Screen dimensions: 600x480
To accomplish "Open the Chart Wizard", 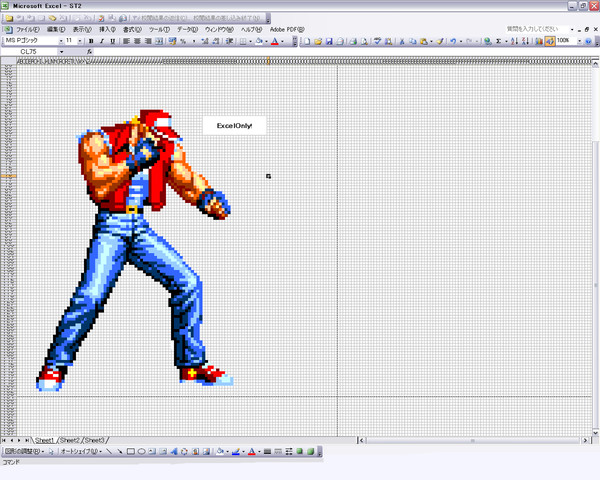I will [x=539, y=41].
